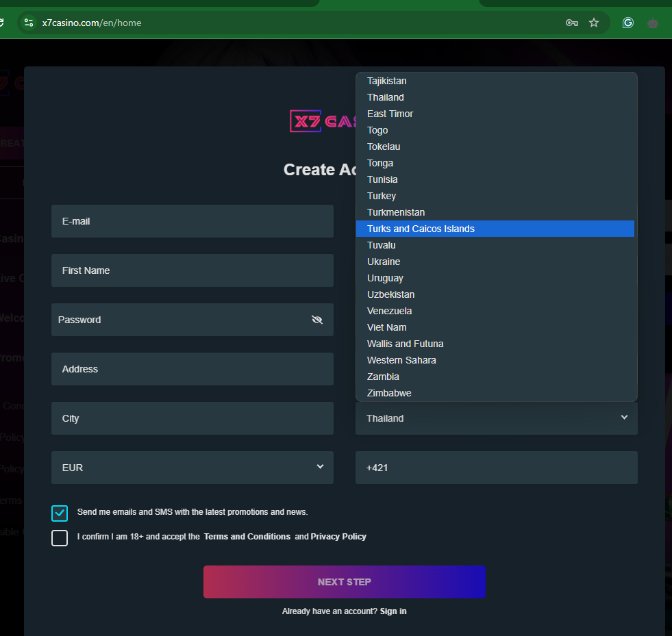Image resolution: width=672 pixels, height=636 pixels.
Task: Click the E-mail input field
Action: [x=192, y=221]
